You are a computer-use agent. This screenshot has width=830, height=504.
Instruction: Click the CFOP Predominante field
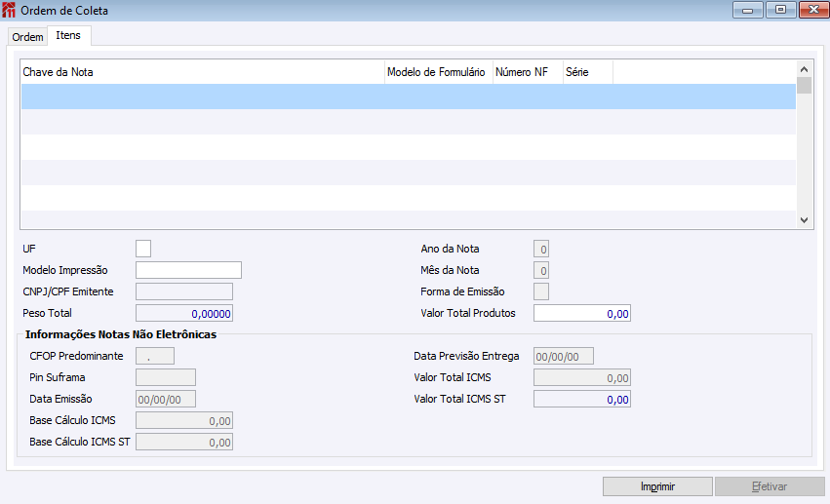(x=155, y=357)
